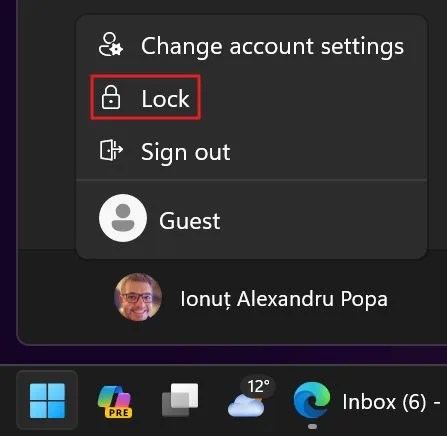Click the Edge running indicator below its icon

pos(312,426)
